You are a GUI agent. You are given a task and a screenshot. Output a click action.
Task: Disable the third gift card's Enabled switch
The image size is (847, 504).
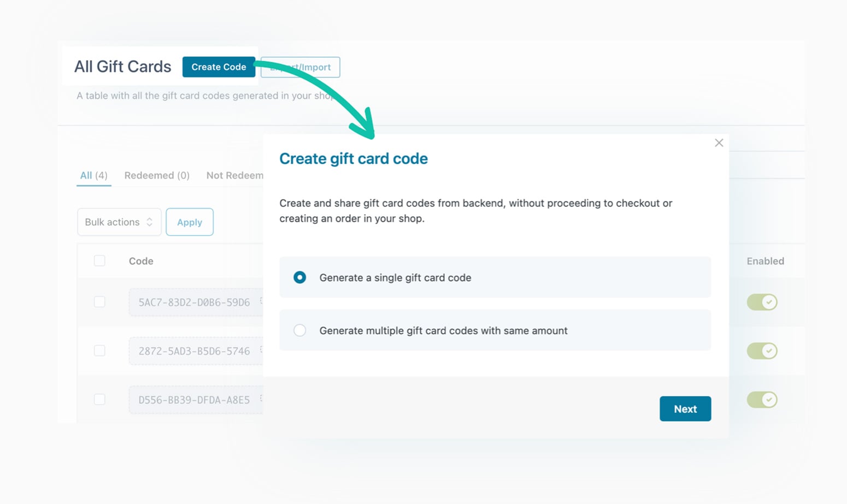pos(762,400)
